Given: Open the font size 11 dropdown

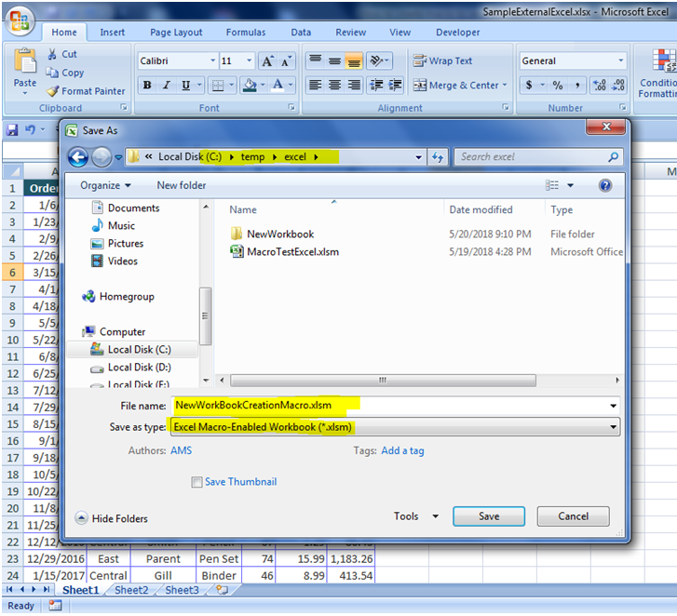Looking at the screenshot, I should point(250,60).
